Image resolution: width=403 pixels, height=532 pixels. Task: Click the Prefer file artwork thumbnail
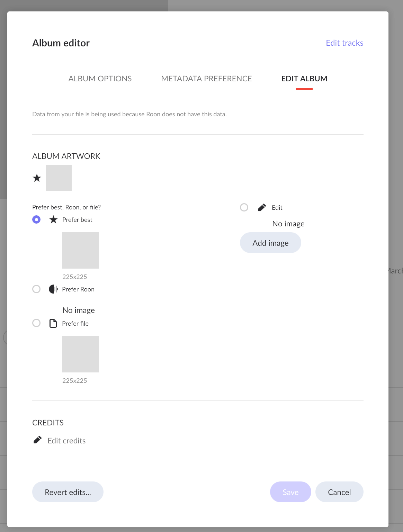click(x=80, y=354)
